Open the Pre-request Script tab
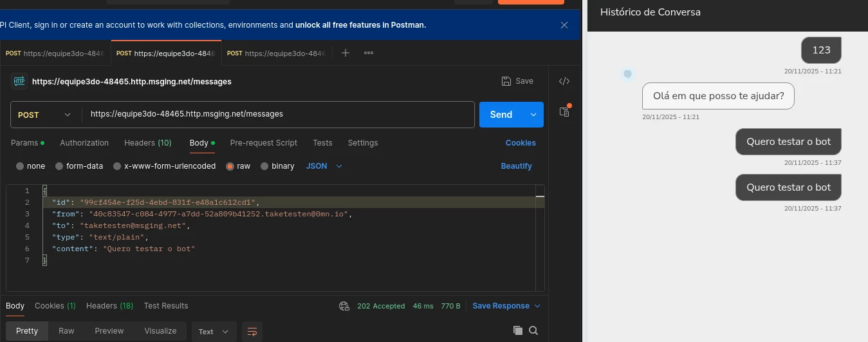 point(264,143)
